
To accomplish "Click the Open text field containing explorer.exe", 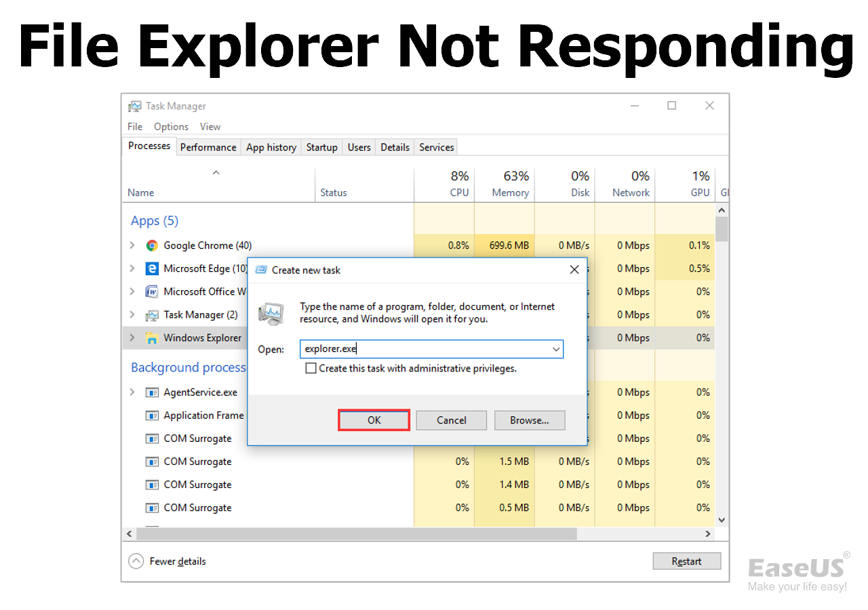I will pyautogui.click(x=424, y=350).
